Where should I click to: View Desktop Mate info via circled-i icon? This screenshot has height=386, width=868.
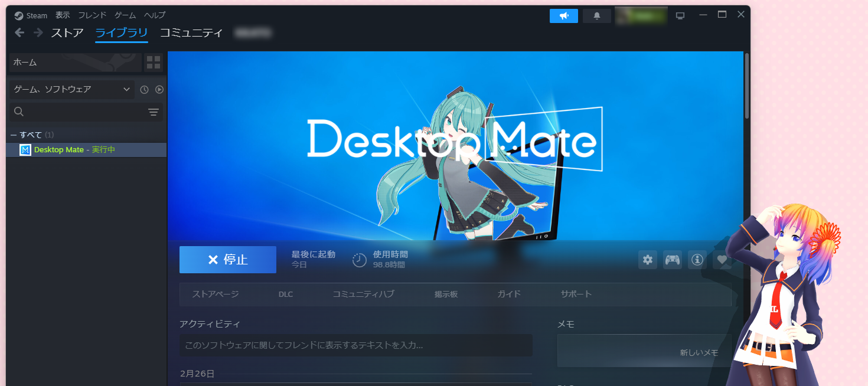point(697,260)
